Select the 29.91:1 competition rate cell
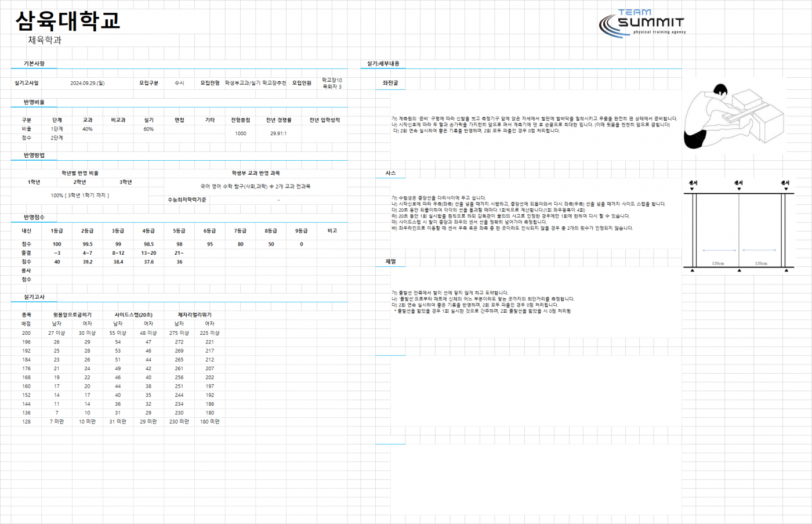812x524 pixels. point(278,133)
